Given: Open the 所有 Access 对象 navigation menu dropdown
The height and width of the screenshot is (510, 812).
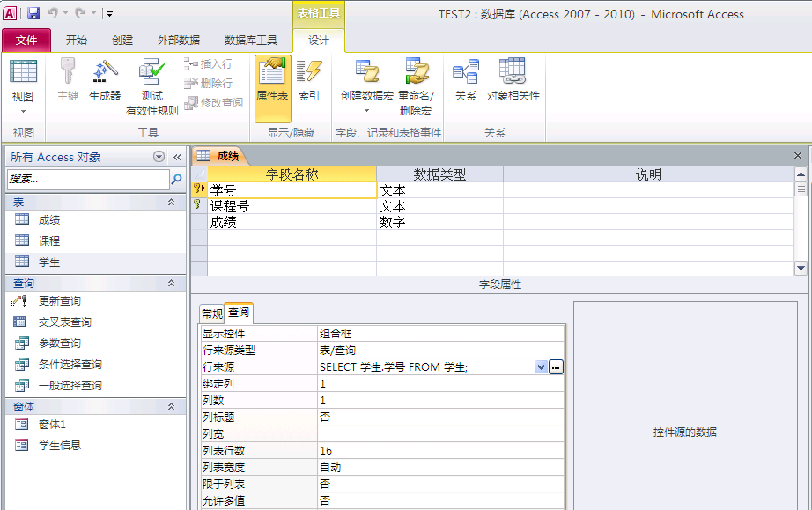Looking at the screenshot, I should [159, 157].
